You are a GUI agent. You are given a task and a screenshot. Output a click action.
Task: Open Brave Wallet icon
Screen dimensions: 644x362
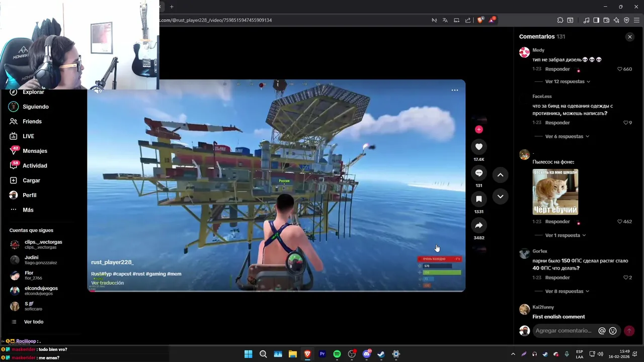coord(606,20)
